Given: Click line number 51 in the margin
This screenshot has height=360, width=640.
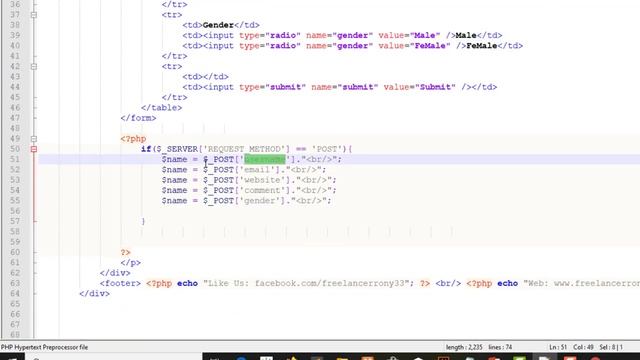Looking at the screenshot, I should (x=15, y=159).
